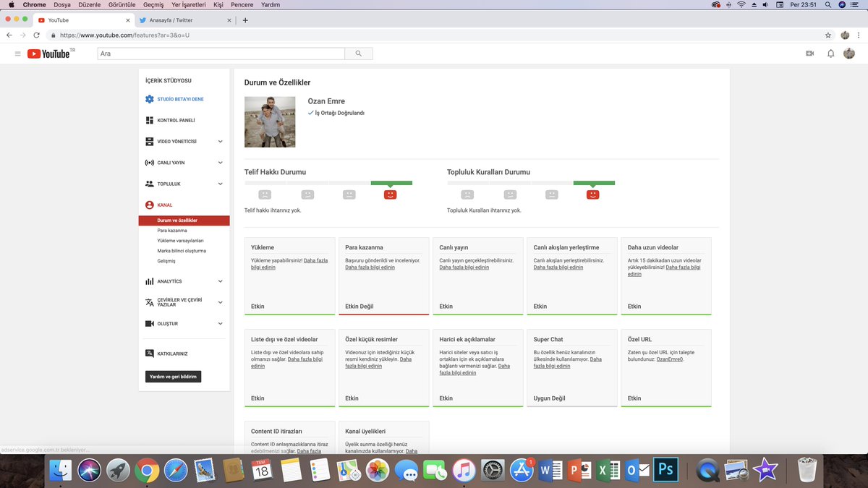Open Finder from the dock
Viewport: 868px width, 488px height.
click(61, 471)
